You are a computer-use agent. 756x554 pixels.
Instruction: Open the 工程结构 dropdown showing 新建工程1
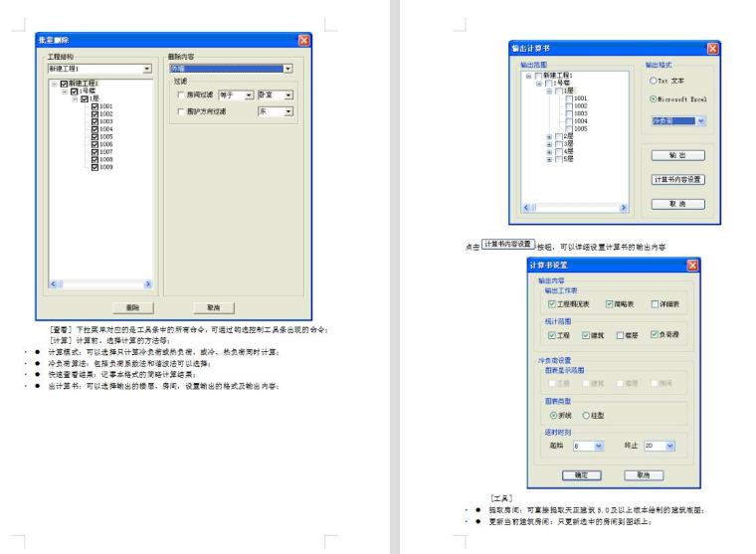point(147,69)
